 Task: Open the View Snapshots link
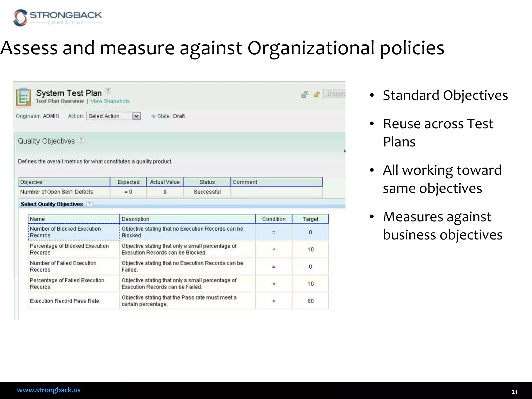point(110,101)
